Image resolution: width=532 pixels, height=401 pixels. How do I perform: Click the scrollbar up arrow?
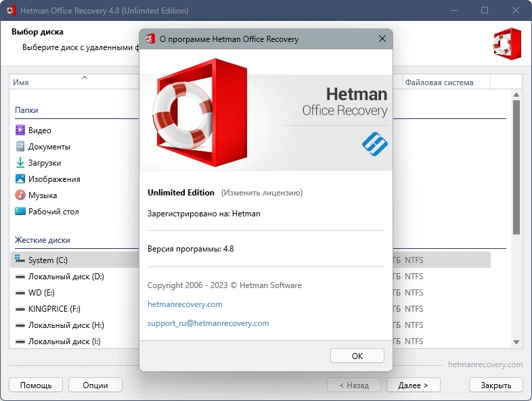point(516,95)
